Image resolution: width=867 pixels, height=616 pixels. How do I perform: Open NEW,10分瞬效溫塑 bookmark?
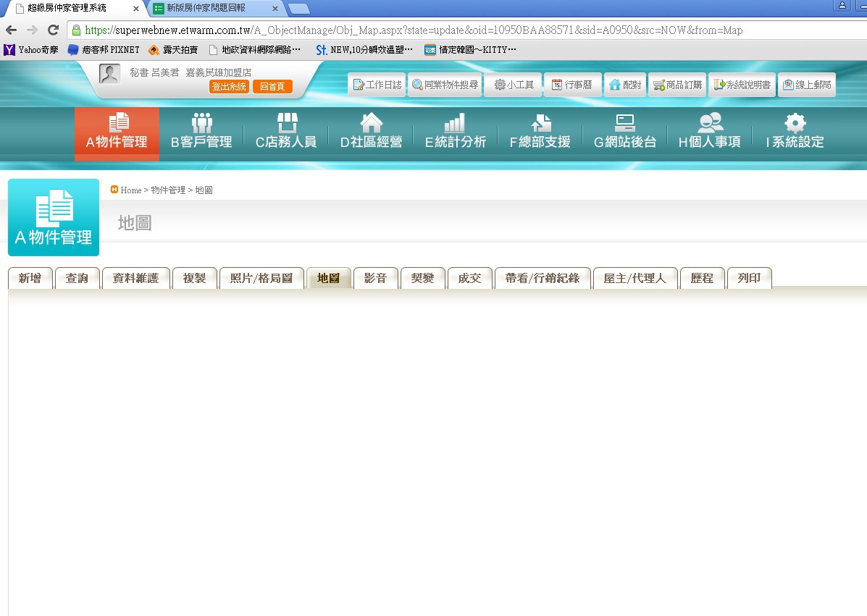click(x=364, y=50)
